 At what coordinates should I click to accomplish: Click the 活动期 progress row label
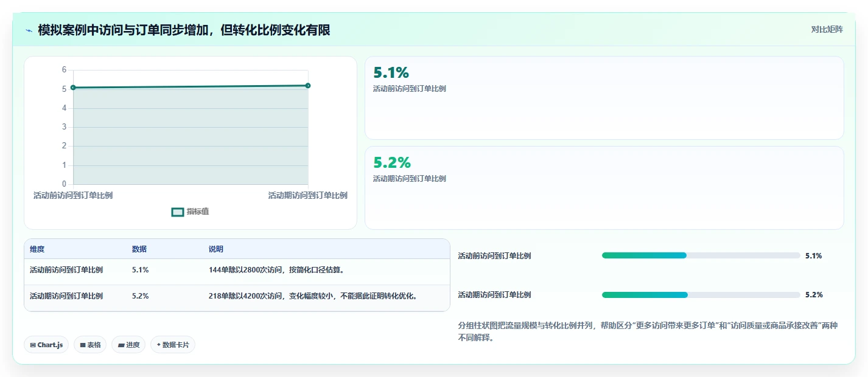494,295
